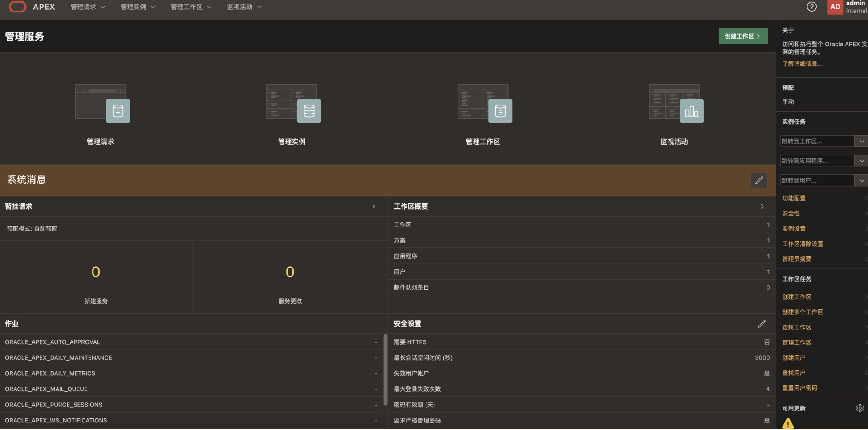Open 安全性 link in 实例任务
Image resolution: width=868 pixels, height=430 pixels.
coord(791,213)
